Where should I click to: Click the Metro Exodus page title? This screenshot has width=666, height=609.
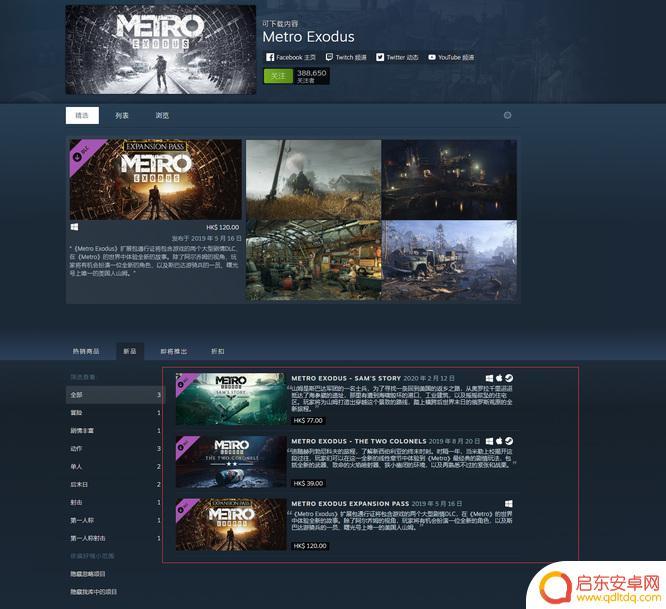308,37
